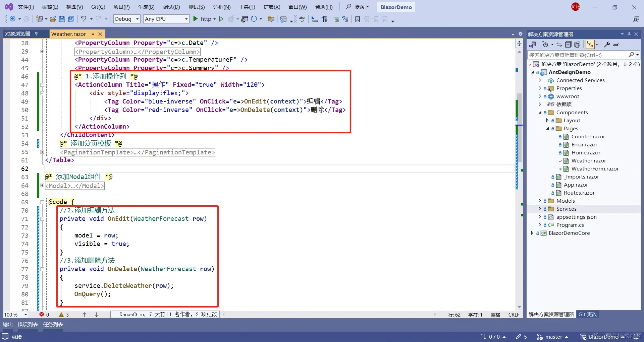Switch to the Git 更改 tab
Screen dimensions: 644x342
click(x=588, y=315)
